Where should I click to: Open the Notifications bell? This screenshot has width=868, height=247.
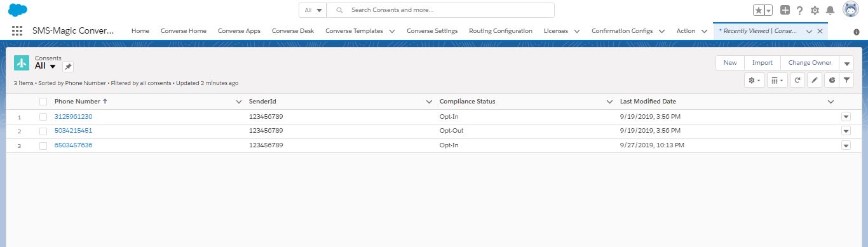click(x=830, y=10)
